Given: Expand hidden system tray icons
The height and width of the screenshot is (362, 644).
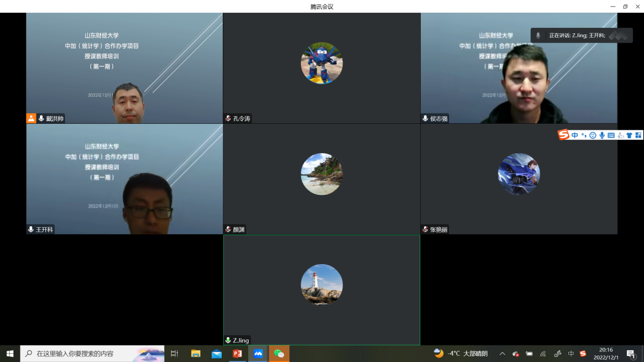Looking at the screenshot, I should [502, 354].
